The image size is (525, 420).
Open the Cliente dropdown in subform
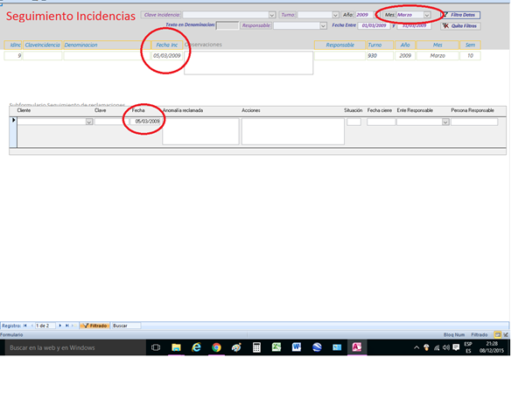point(89,122)
